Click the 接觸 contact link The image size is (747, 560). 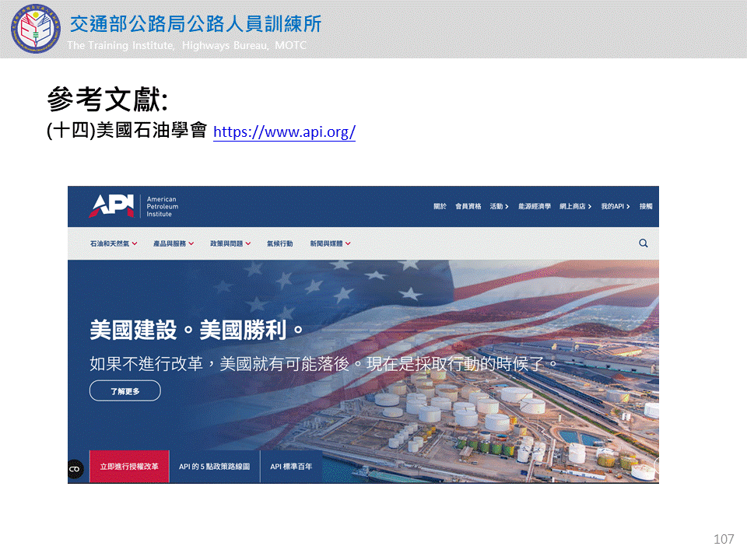[646, 207]
